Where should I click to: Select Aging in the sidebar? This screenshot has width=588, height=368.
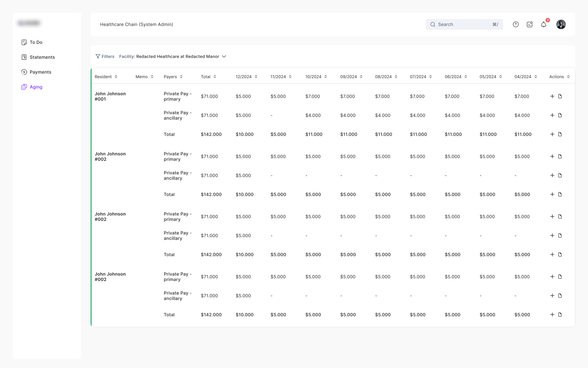point(32,87)
